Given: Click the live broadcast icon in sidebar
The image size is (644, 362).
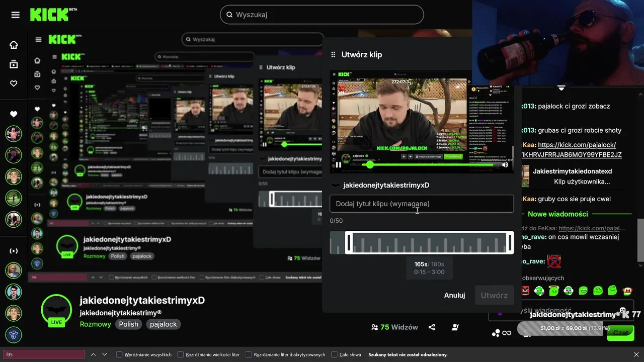Looking at the screenshot, I should [14, 250].
